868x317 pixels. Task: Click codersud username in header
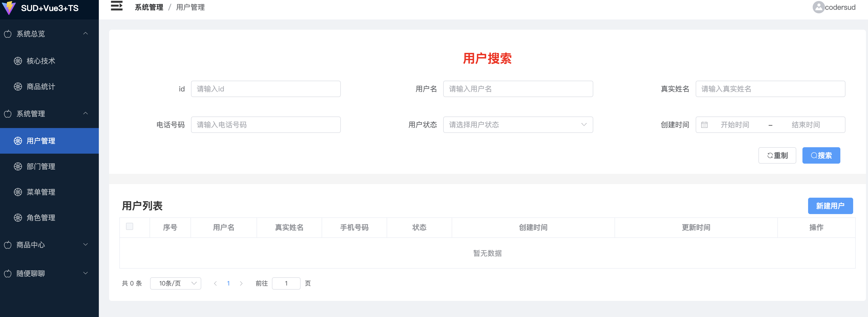point(840,7)
